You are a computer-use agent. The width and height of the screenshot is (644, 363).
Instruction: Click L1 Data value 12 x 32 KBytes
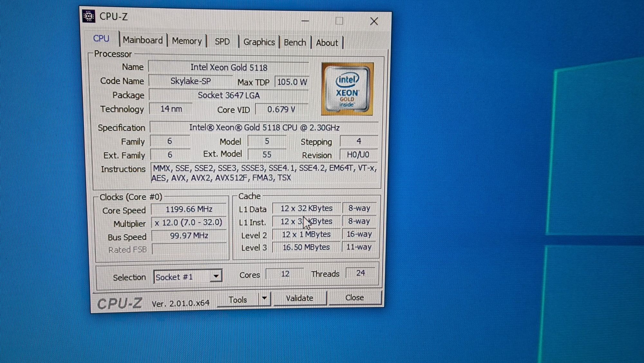(x=306, y=208)
